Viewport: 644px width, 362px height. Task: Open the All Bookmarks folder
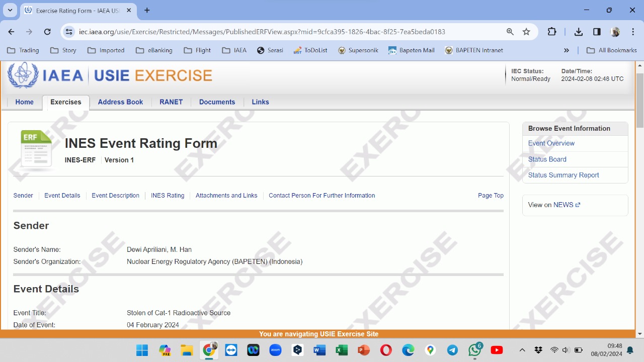(x=612, y=50)
